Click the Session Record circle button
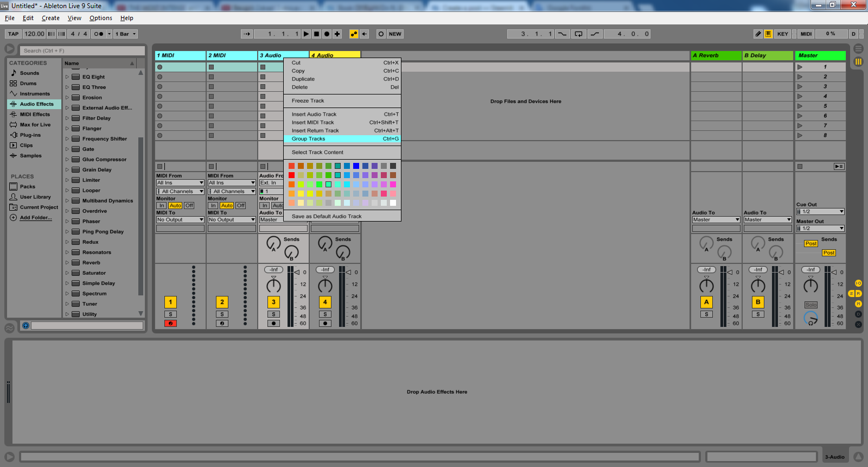The height and width of the screenshot is (467, 868). (x=381, y=34)
